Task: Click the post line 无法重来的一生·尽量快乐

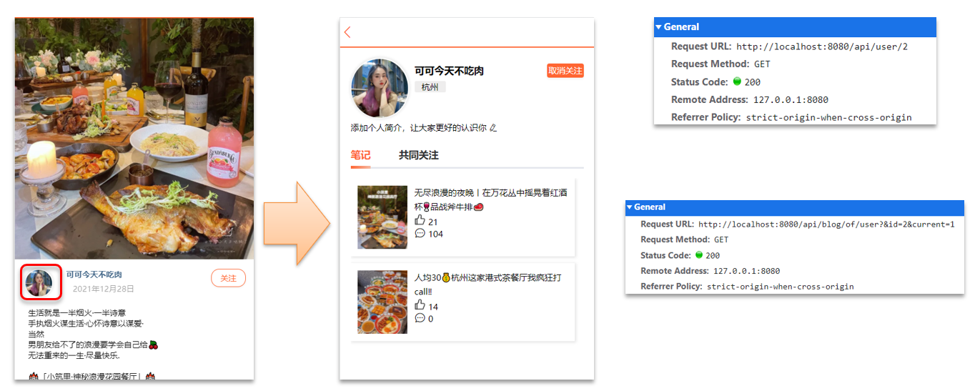Action: (x=74, y=355)
